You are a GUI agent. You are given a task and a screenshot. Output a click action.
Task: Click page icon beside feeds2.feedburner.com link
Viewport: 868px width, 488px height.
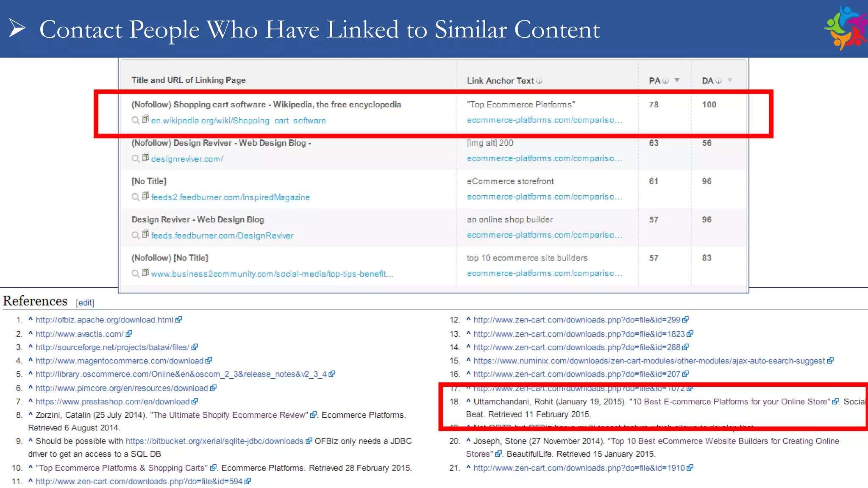(x=145, y=196)
